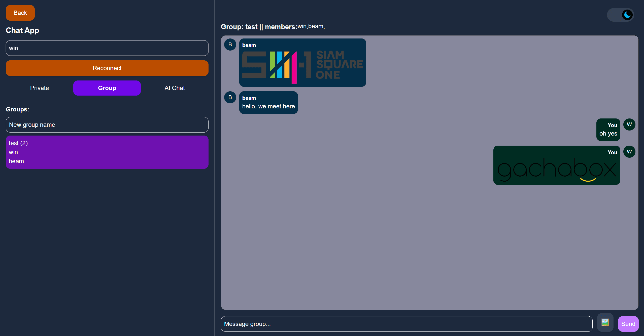Switch to the Private tab
Viewport: 644px width, 336px height.
click(40, 88)
